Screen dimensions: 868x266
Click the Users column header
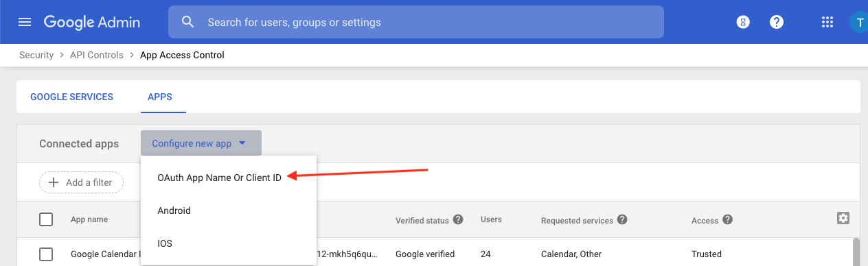tap(491, 219)
